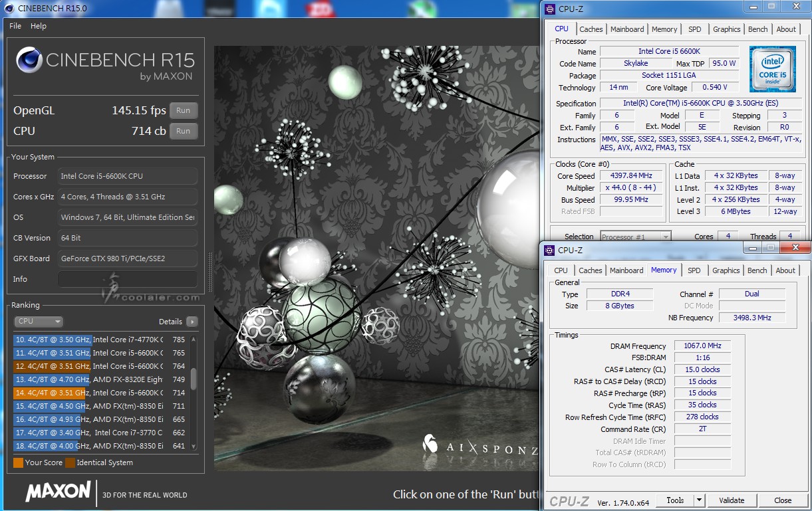
Task: Click the Command Rate value 2T
Action: [702, 429]
